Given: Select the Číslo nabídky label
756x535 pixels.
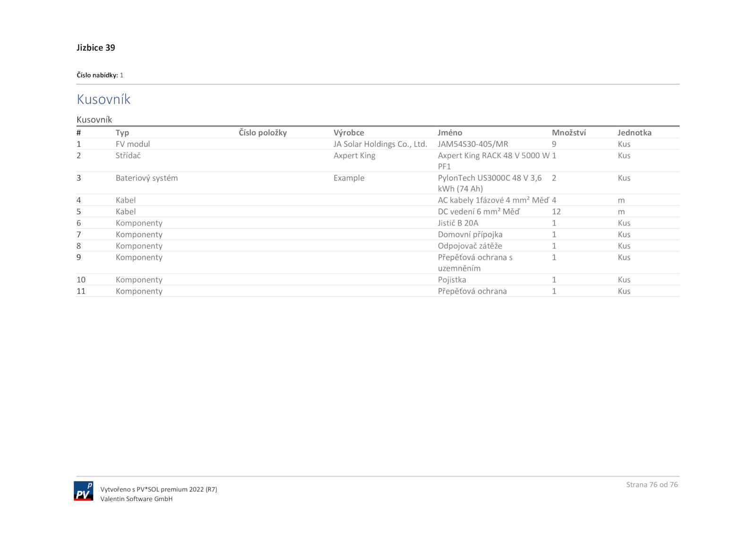Looking at the screenshot, I should 97,75.
